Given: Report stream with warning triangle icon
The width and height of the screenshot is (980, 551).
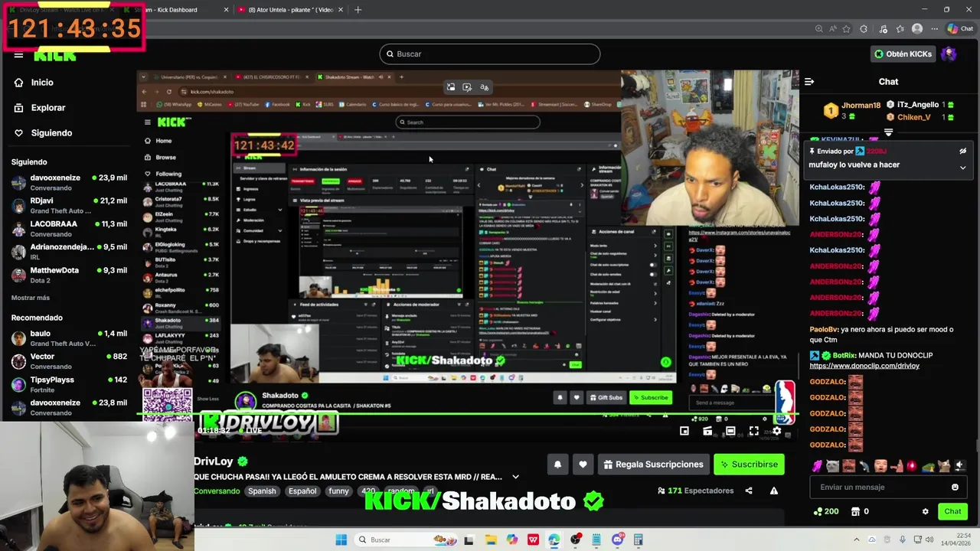Looking at the screenshot, I should 774,491.
